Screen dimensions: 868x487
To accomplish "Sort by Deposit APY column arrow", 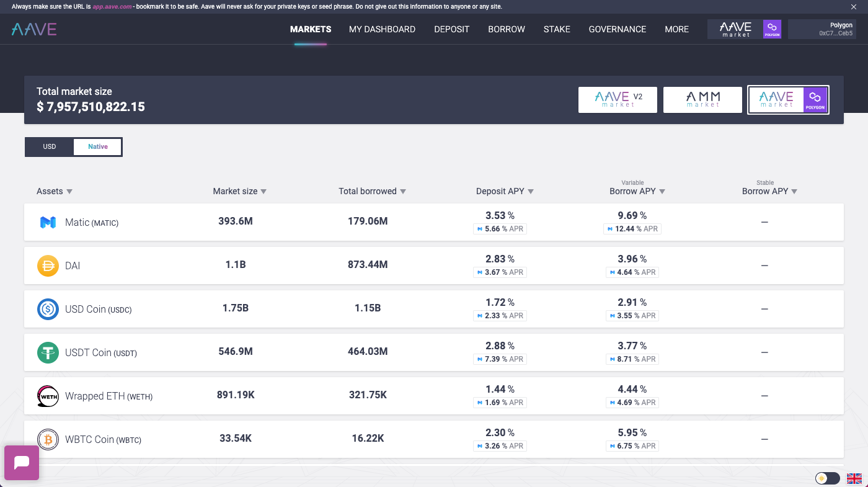I will pos(531,192).
